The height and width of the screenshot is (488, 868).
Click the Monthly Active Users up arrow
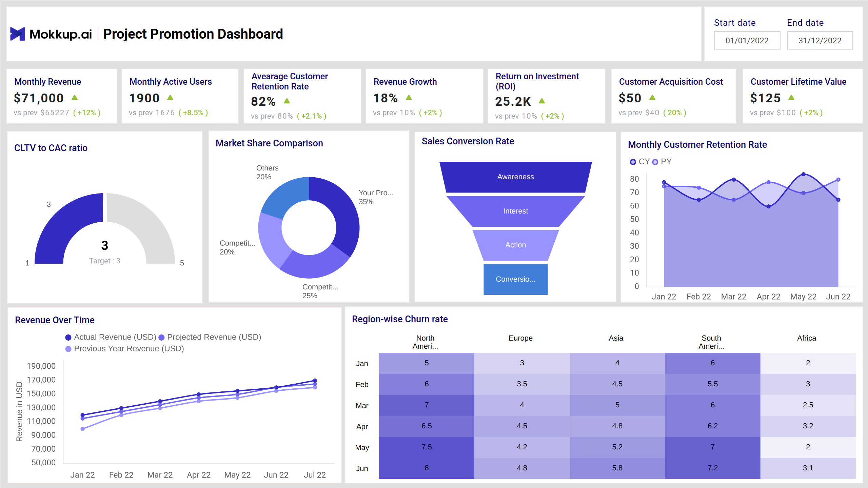(170, 98)
